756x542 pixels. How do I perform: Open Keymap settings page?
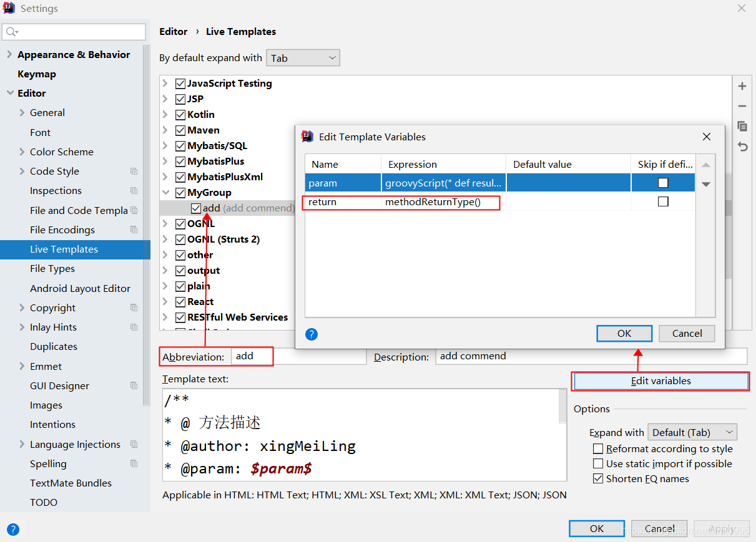tap(37, 74)
